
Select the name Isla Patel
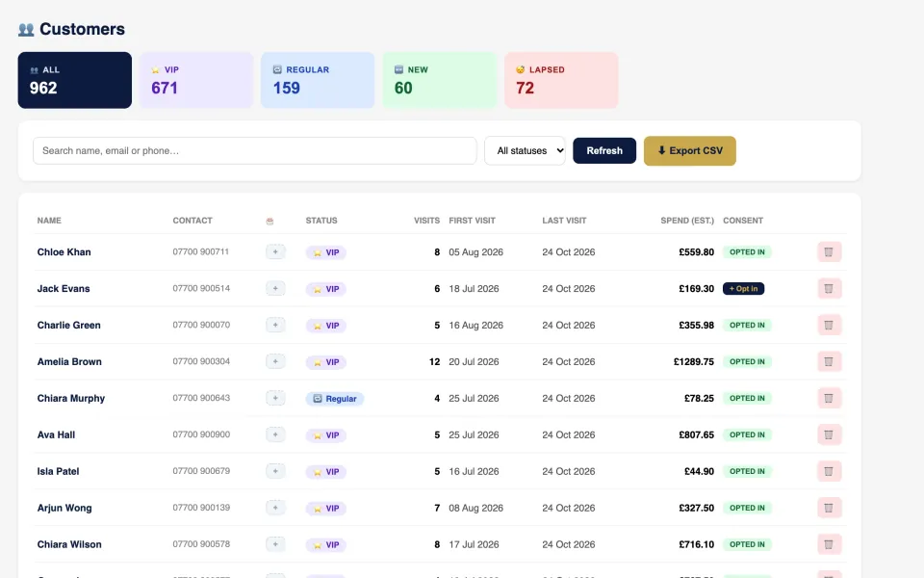58,471
